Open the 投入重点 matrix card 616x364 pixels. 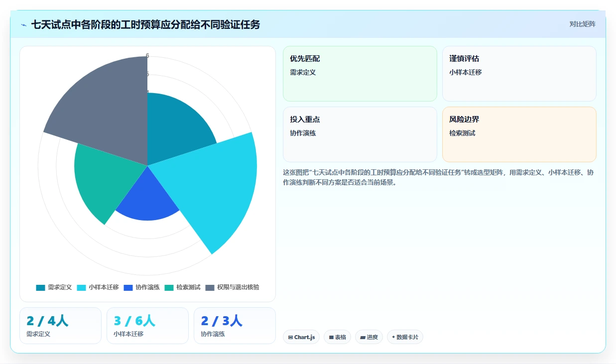pyautogui.click(x=360, y=134)
